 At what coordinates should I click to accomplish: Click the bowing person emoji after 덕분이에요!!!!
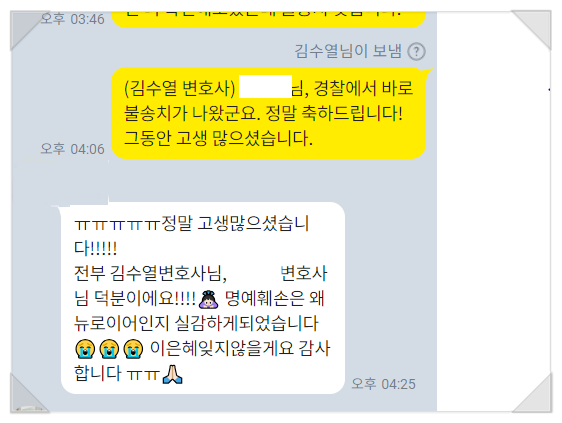click(209, 299)
